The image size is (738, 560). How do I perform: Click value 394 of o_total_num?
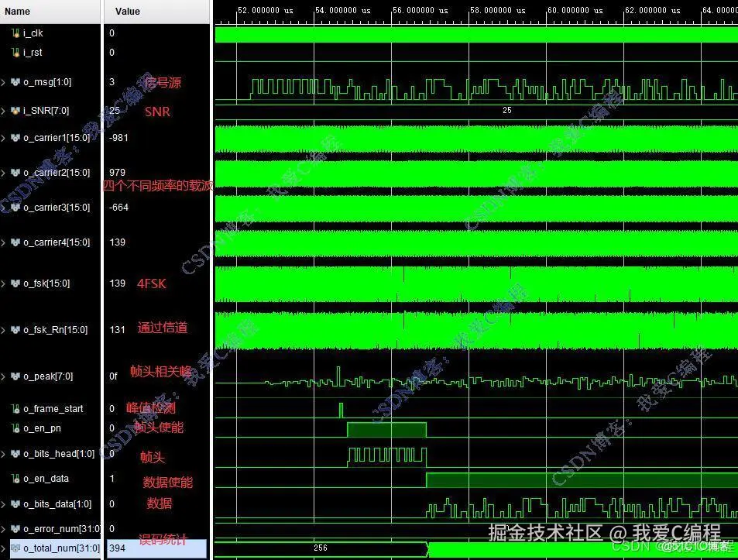(x=117, y=548)
